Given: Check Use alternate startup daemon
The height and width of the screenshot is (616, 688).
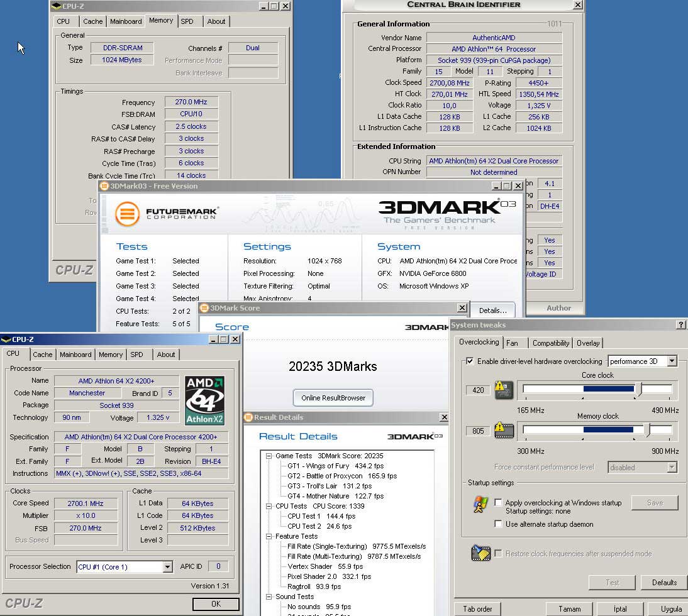Looking at the screenshot, I should tap(498, 524).
